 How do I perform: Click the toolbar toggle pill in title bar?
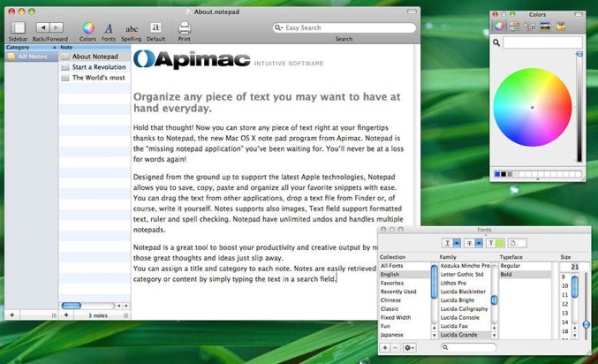click(x=412, y=11)
